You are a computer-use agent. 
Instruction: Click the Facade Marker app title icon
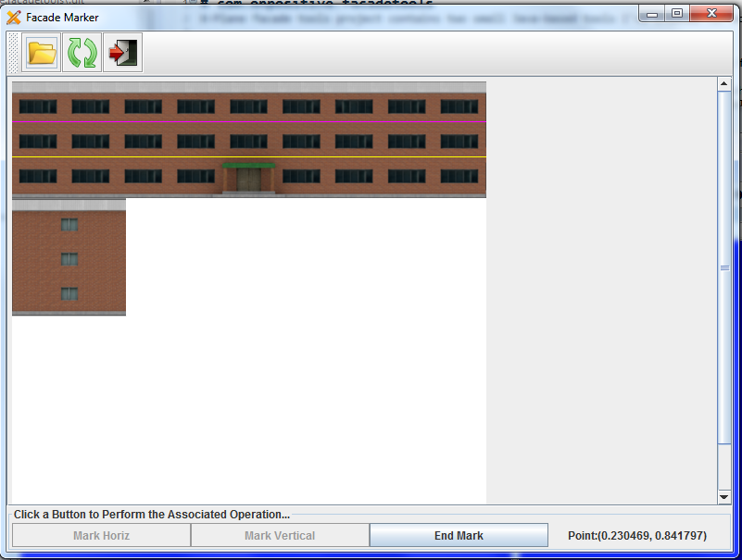pos(14,18)
